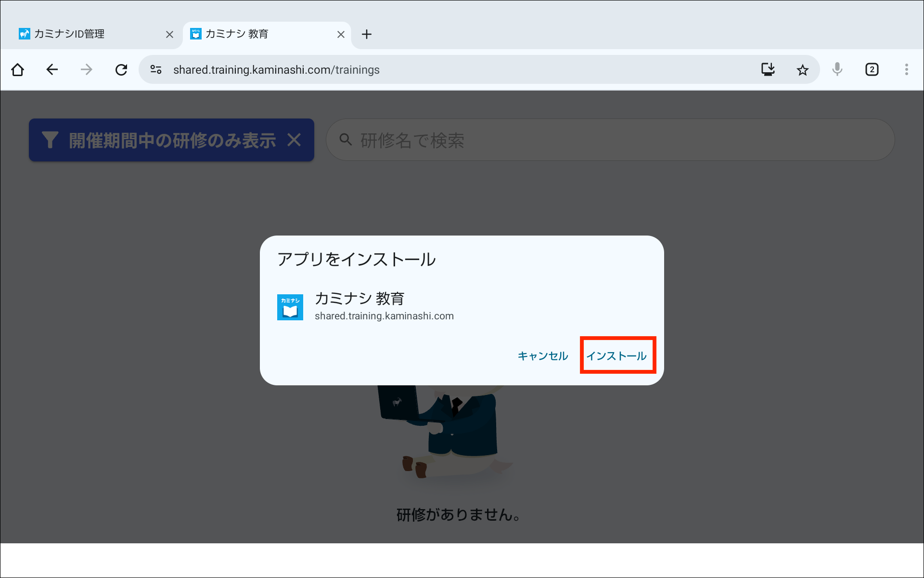Go back with the back arrow
The width and height of the screenshot is (924, 578).
pos(52,70)
